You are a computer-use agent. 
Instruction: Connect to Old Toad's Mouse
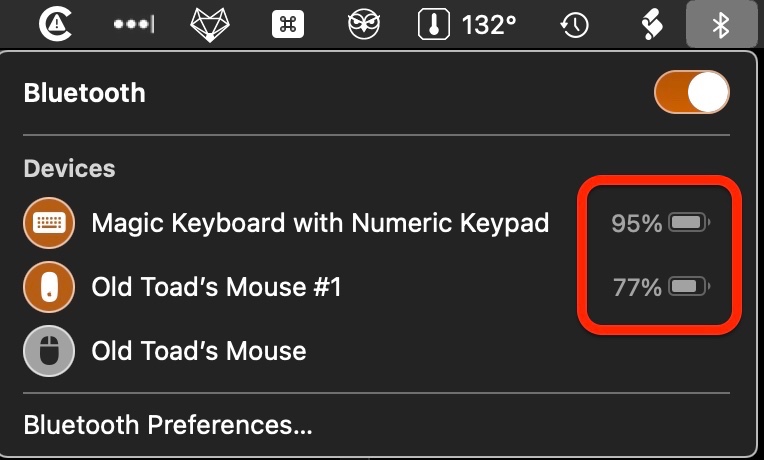click(198, 351)
